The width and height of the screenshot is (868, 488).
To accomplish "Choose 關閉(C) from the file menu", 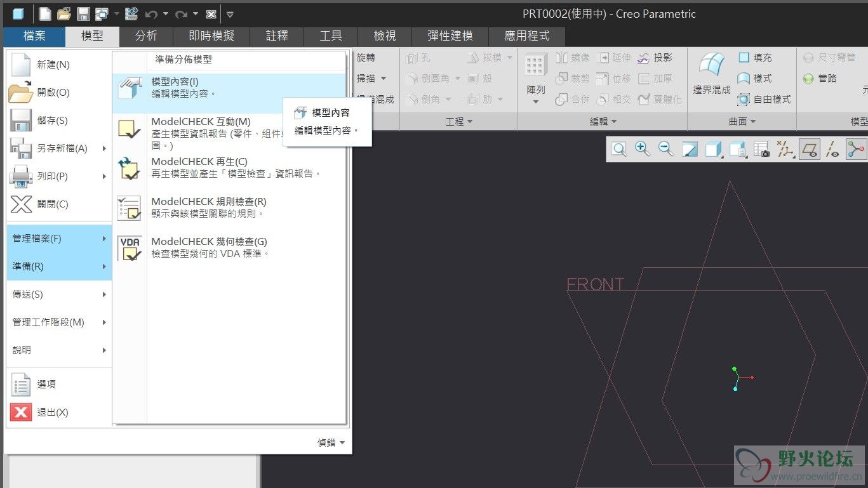I will tap(59, 204).
